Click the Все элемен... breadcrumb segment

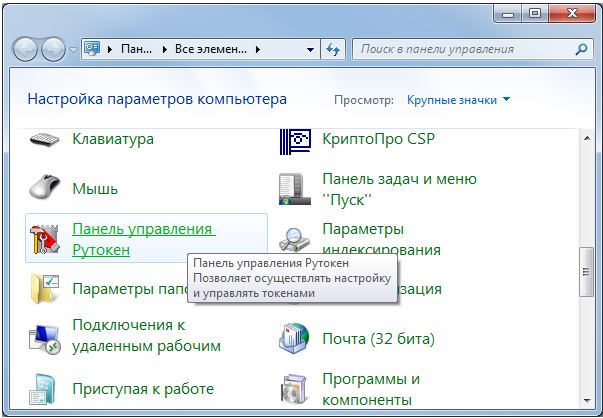point(211,49)
